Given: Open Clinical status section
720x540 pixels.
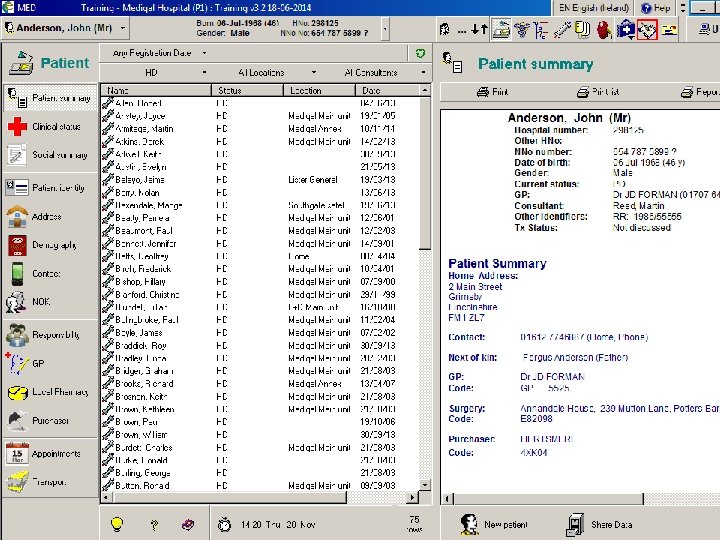Looking at the screenshot, I should [50, 126].
